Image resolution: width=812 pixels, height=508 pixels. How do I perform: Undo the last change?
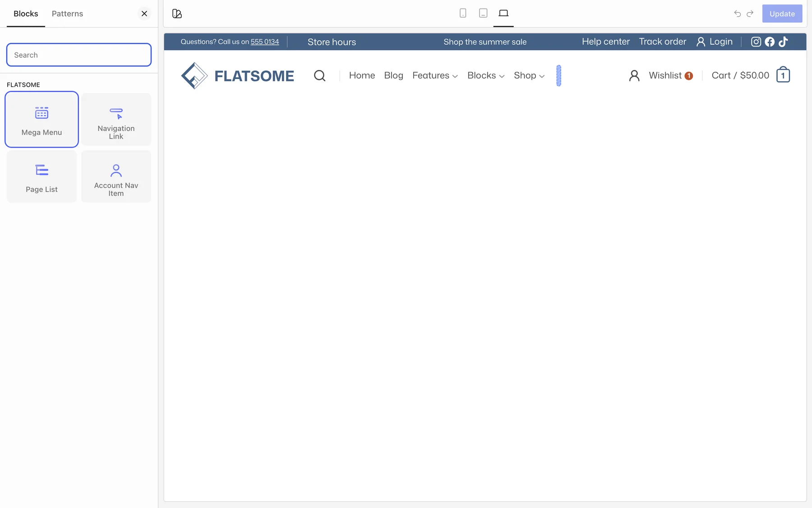pos(738,14)
